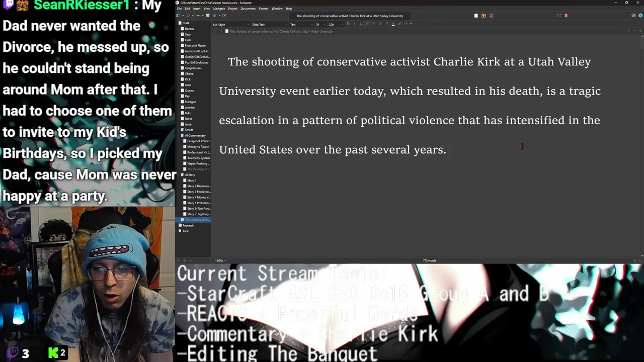Toggle the blue Inspector info icon

coord(640,16)
